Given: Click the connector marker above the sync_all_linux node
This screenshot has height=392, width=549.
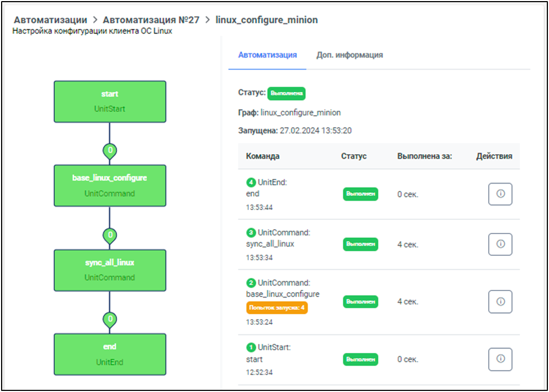Looking at the screenshot, I should tap(110, 235).
